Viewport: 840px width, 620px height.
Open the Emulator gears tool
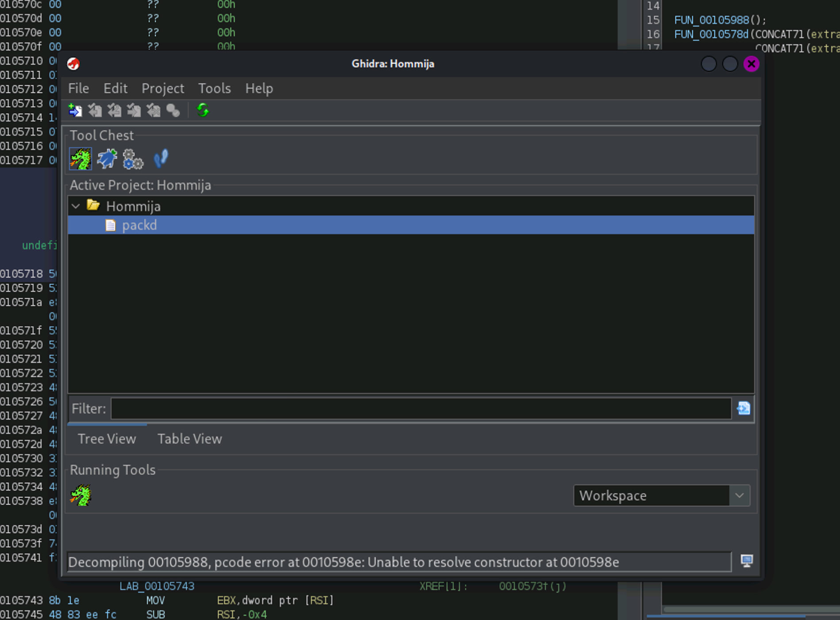coord(133,159)
